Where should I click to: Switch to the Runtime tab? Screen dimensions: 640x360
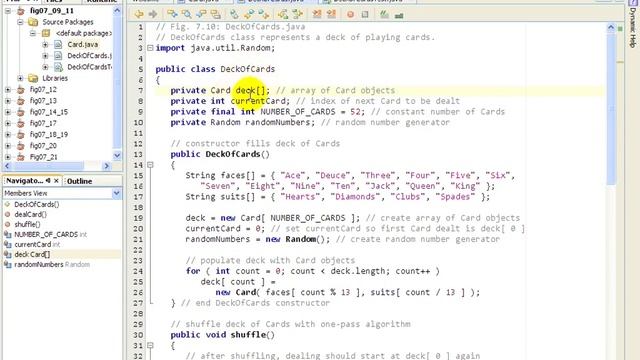pyautogui.click(x=102, y=1)
